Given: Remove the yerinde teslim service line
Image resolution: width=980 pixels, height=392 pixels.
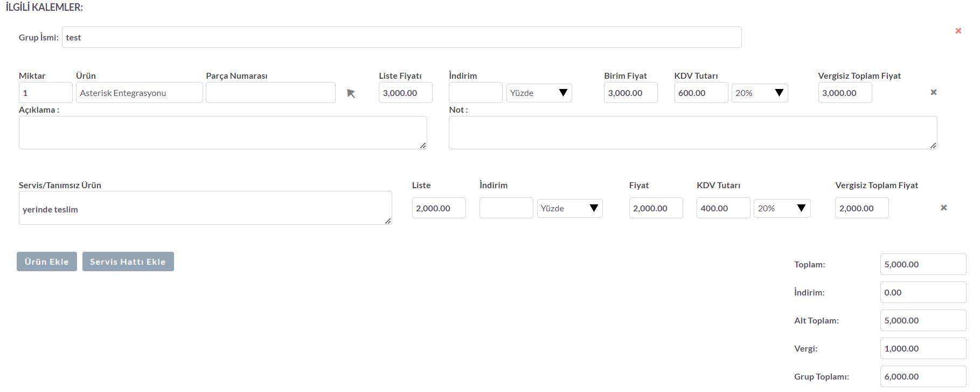Looking at the screenshot, I should (x=943, y=208).
